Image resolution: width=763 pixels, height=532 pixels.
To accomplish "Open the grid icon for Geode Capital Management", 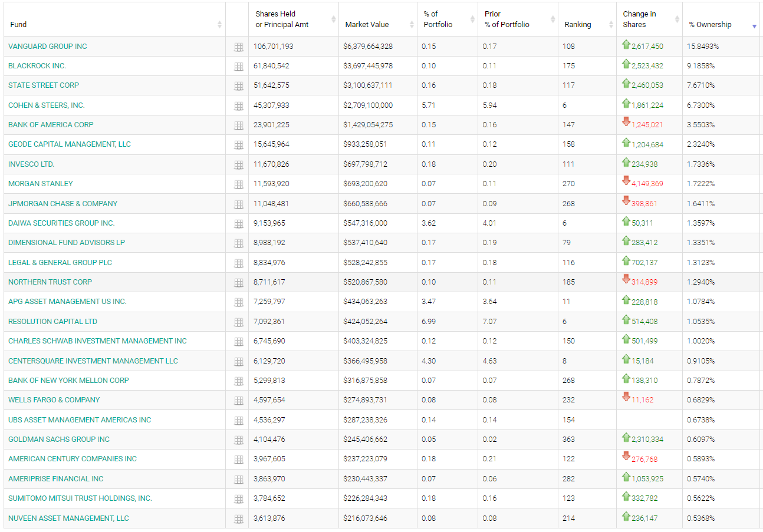I will tap(239, 145).
